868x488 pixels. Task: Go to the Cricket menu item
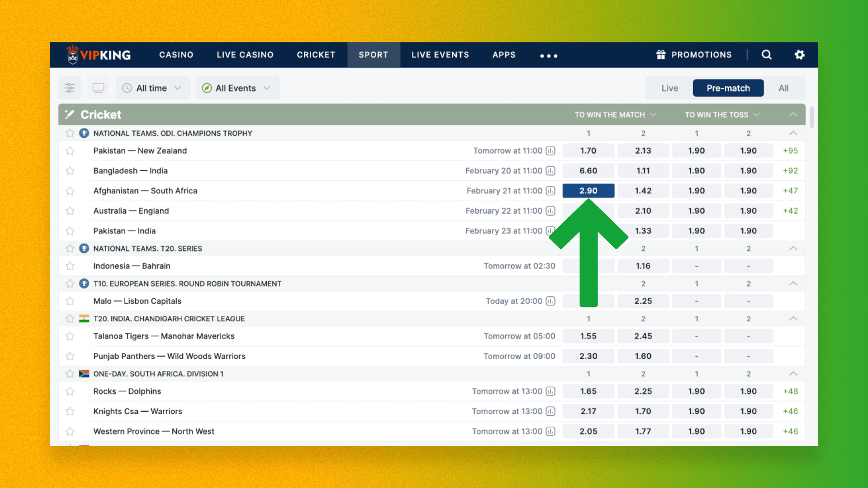pos(316,55)
